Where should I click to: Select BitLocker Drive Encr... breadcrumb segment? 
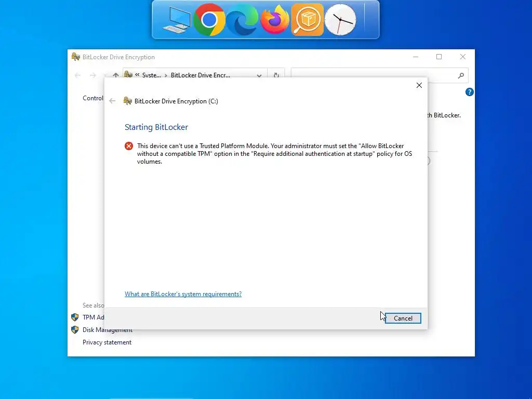click(200, 75)
